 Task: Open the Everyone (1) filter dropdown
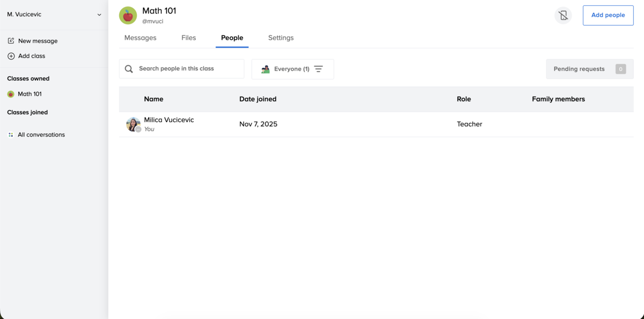click(292, 69)
